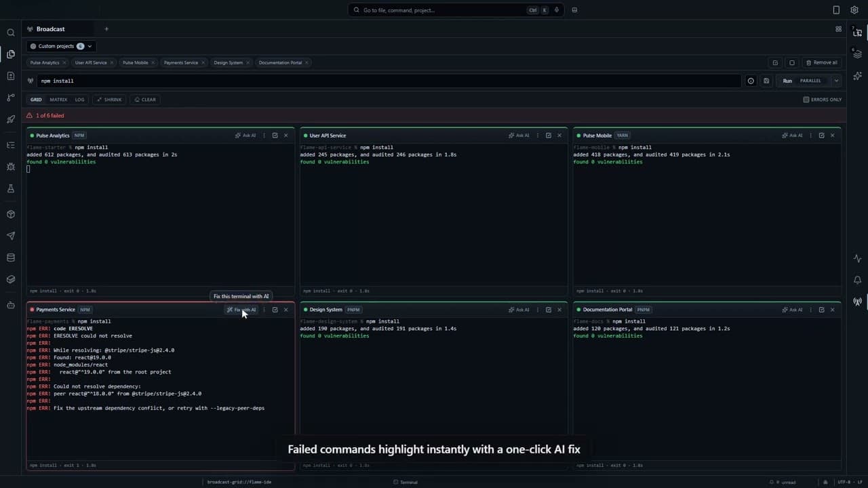Switch to the GRID view tab

tap(36, 100)
